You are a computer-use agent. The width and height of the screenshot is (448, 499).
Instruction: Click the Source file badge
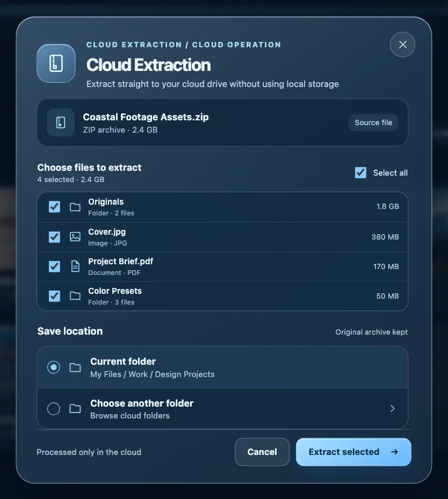[373, 122]
